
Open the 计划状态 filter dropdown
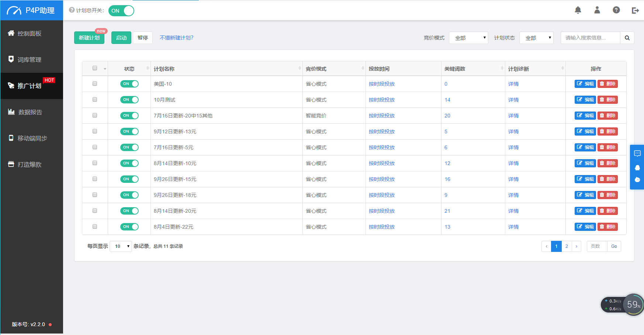point(536,38)
